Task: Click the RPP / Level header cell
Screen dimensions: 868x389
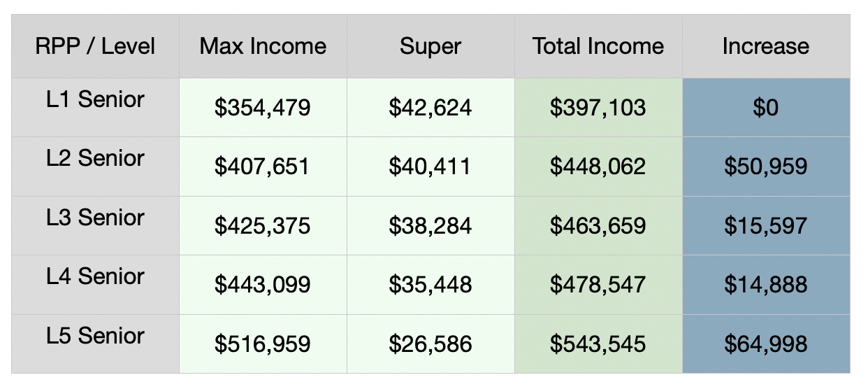Action: click(95, 47)
